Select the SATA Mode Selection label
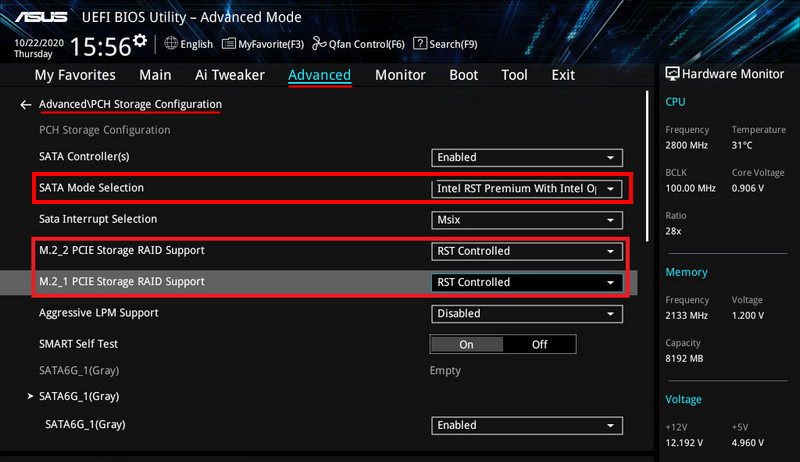The height and width of the screenshot is (462, 800). [91, 188]
